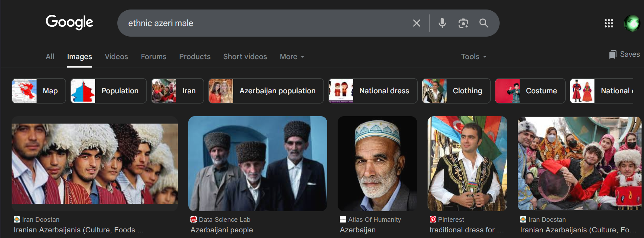The image size is (644, 238).
Task: Open the Google apps grid
Action: (x=609, y=23)
